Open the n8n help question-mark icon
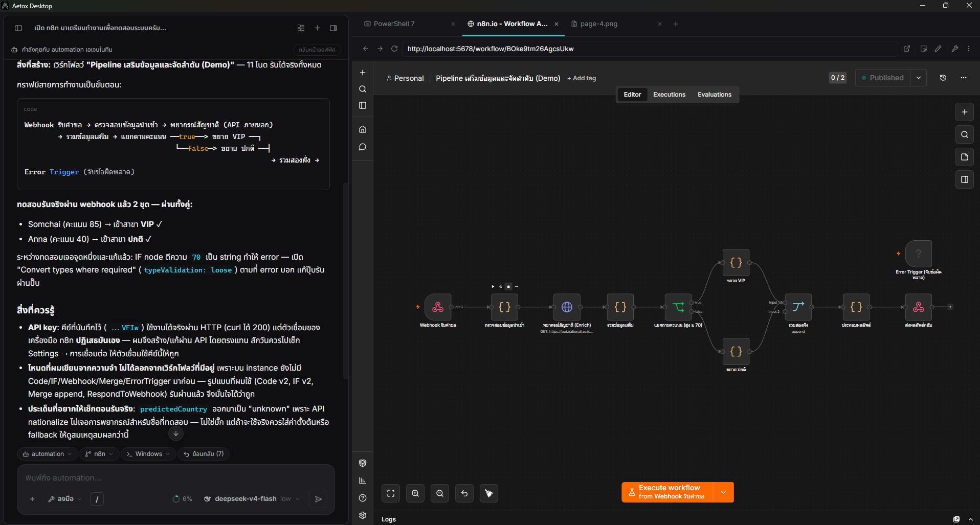 tap(363, 498)
